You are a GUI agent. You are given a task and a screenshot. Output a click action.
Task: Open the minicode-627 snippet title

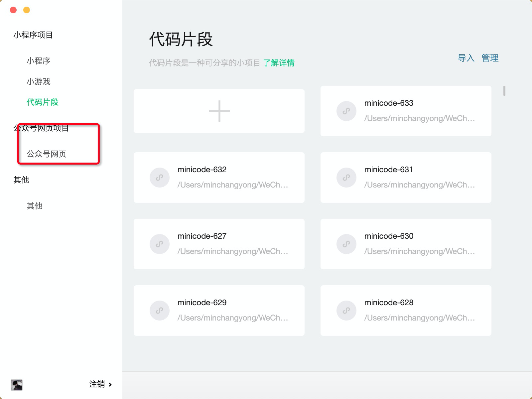pyautogui.click(x=202, y=236)
